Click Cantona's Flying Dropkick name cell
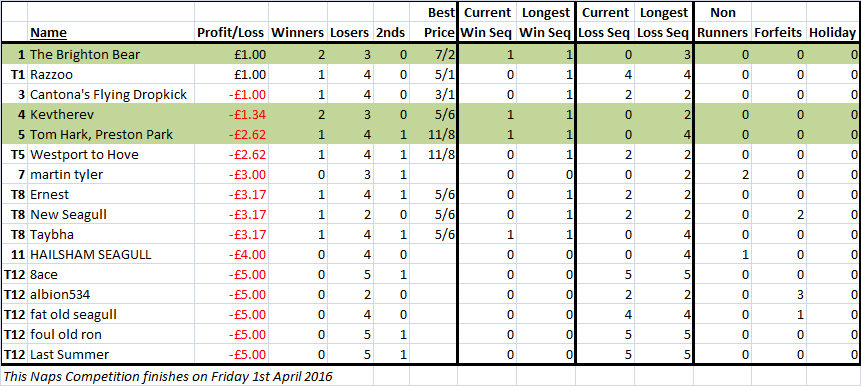Viewport: 861px width, 386px height. pos(111,94)
